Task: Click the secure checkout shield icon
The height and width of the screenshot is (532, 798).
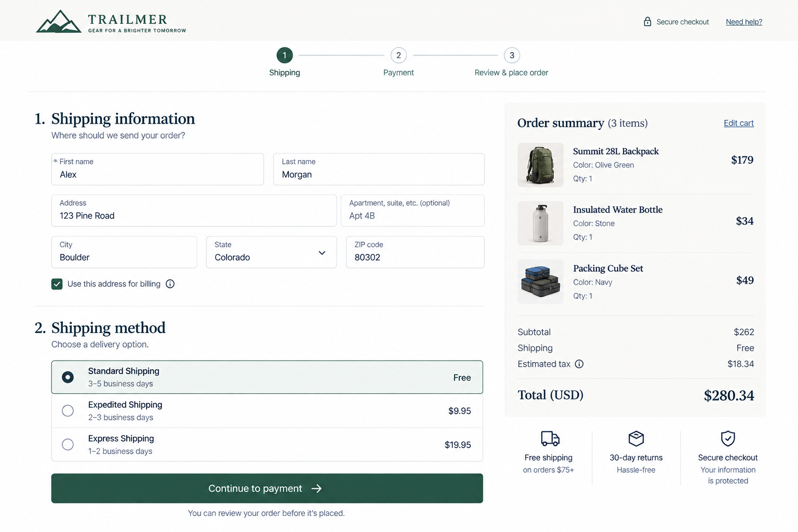Action: point(728,438)
